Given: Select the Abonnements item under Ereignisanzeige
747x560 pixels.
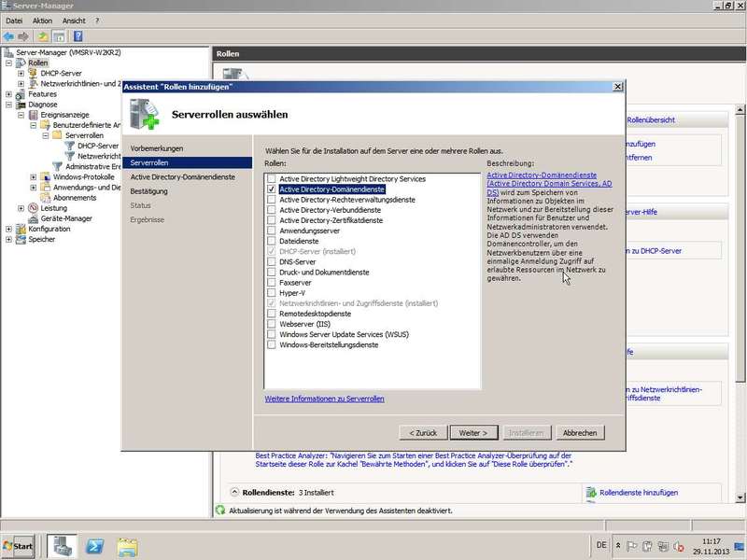Looking at the screenshot, I should [x=74, y=197].
